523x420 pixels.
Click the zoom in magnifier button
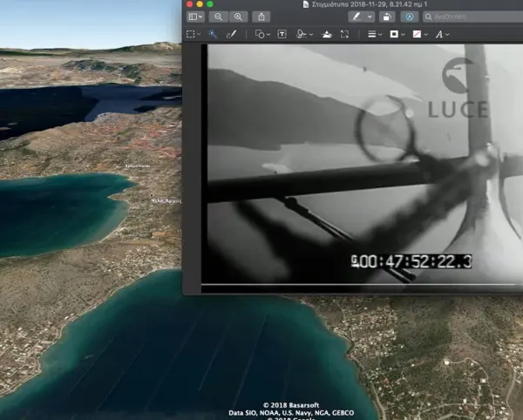pyautogui.click(x=238, y=17)
